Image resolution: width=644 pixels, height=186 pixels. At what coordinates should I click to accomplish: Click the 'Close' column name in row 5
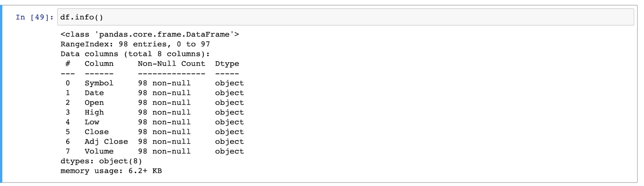96,132
